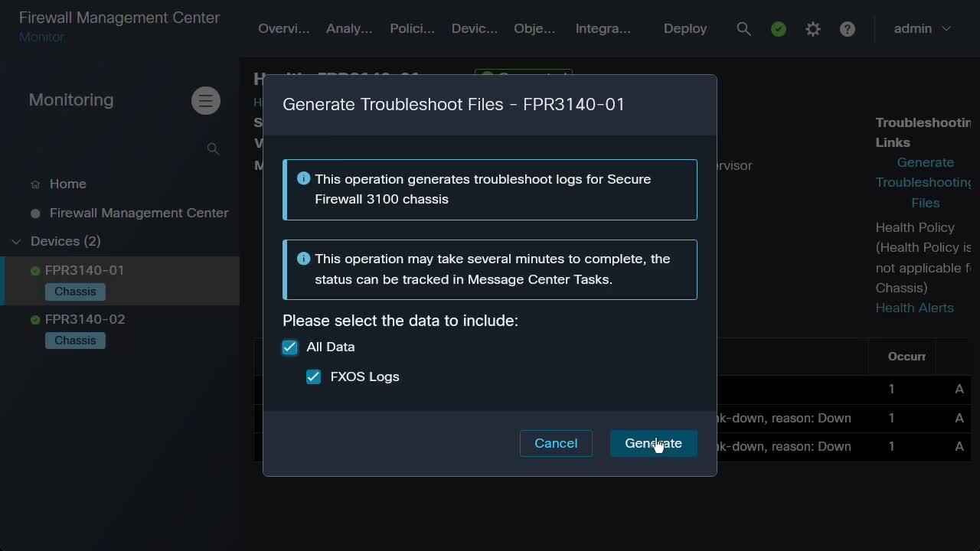Cancel the troubleshoot files dialog
980x551 pixels.
coord(556,443)
